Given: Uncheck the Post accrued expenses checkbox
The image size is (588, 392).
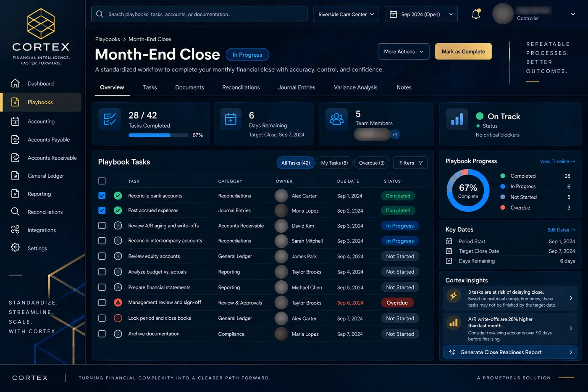Looking at the screenshot, I should 102,210.
